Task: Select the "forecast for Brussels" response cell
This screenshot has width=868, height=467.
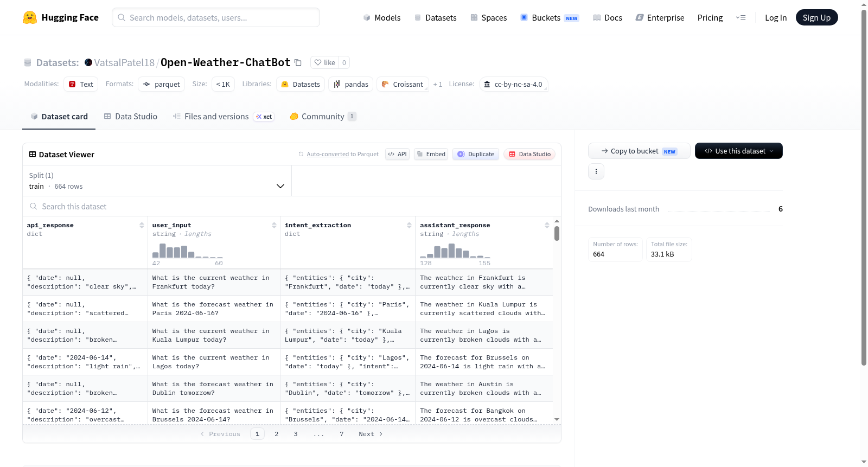Action: 484,362
